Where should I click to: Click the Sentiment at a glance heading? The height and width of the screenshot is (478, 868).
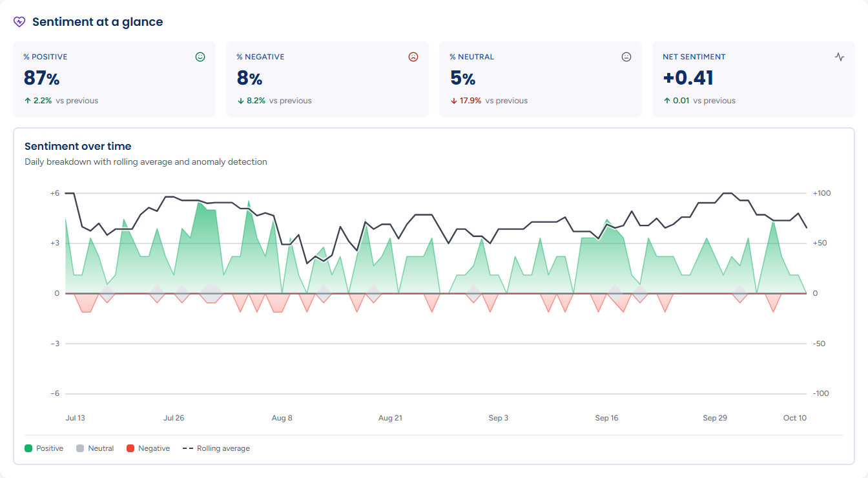(98, 22)
